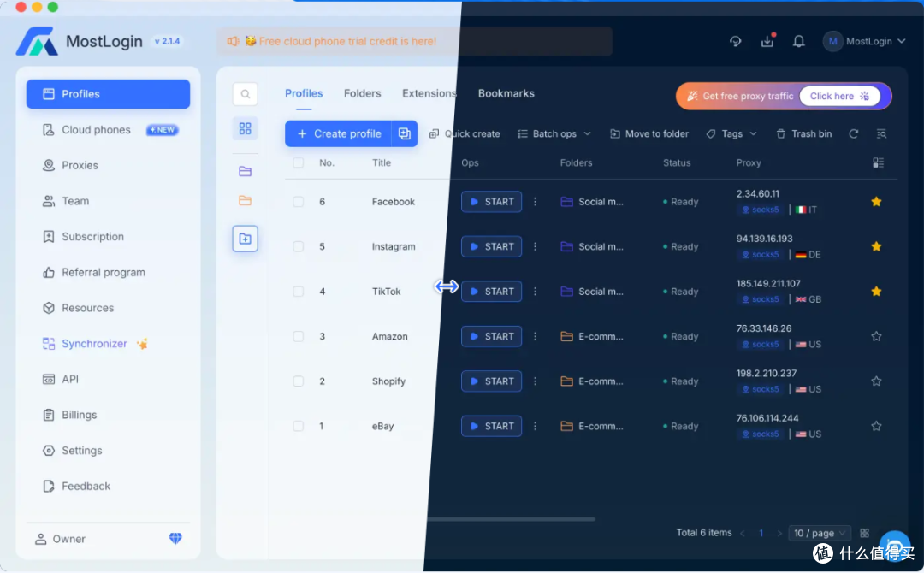The image size is (924, 573).
Task: Open the MostLogin account dropdown
Action: [x=864, y=41]
